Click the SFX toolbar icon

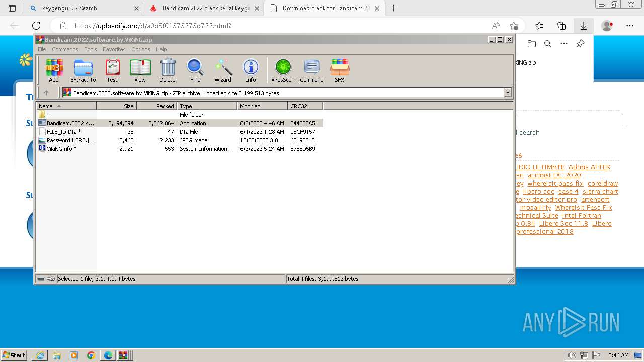[x=340, y=70]
